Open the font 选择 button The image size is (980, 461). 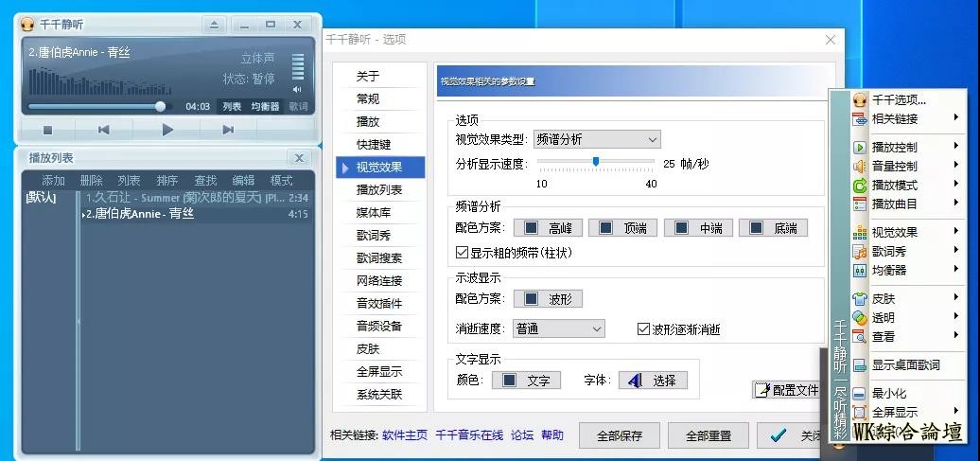[x=653, y=381]
